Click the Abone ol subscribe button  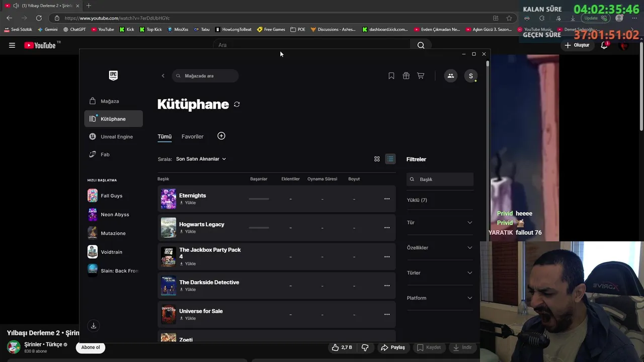pos(91,347)
